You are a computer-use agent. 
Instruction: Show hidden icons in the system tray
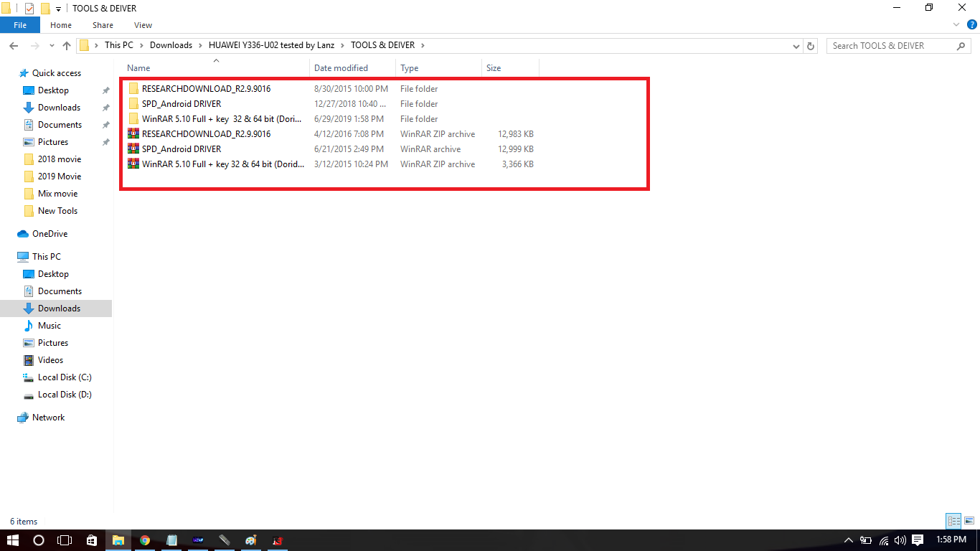coord(849,540)
